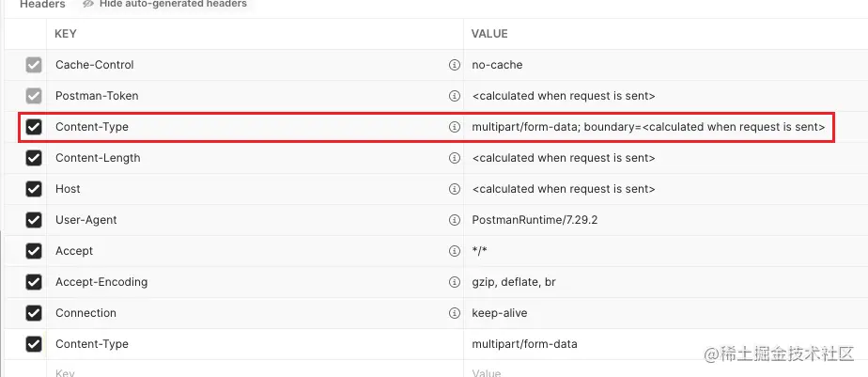Uncheck the Accept-Encoding header
Screen dimensions: 868x377
(34, 282)
